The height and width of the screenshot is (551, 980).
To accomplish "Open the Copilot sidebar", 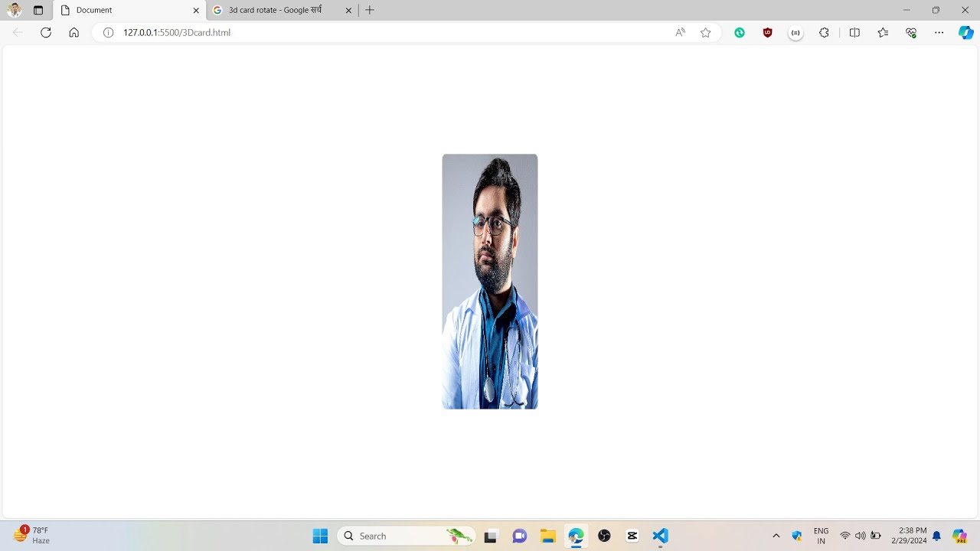I will point(966,32).
